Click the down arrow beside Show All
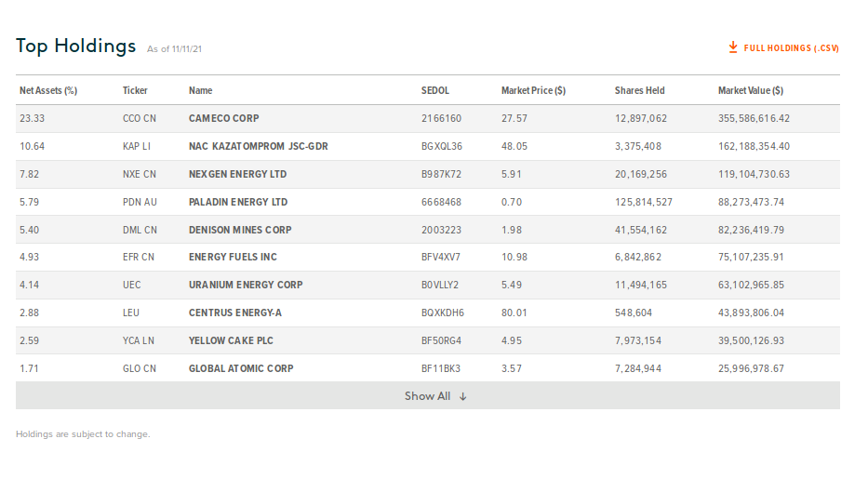 point(462,396)
